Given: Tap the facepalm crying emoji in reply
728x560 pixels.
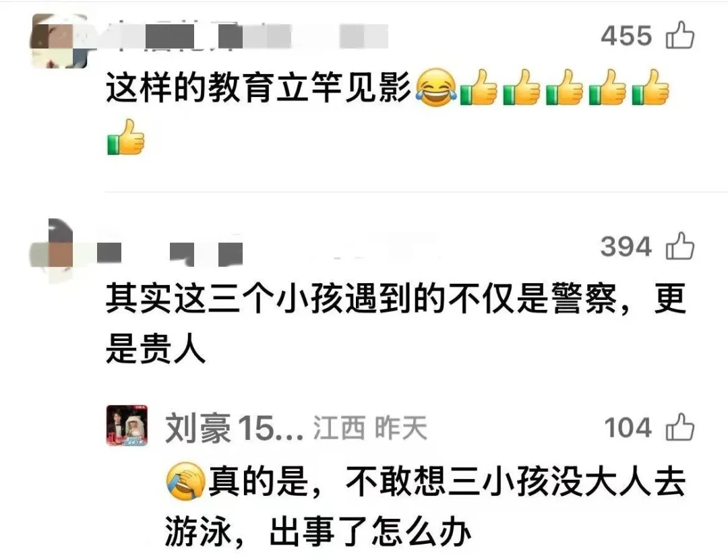Looking at the screenshot, I should (x=186, y=482).
